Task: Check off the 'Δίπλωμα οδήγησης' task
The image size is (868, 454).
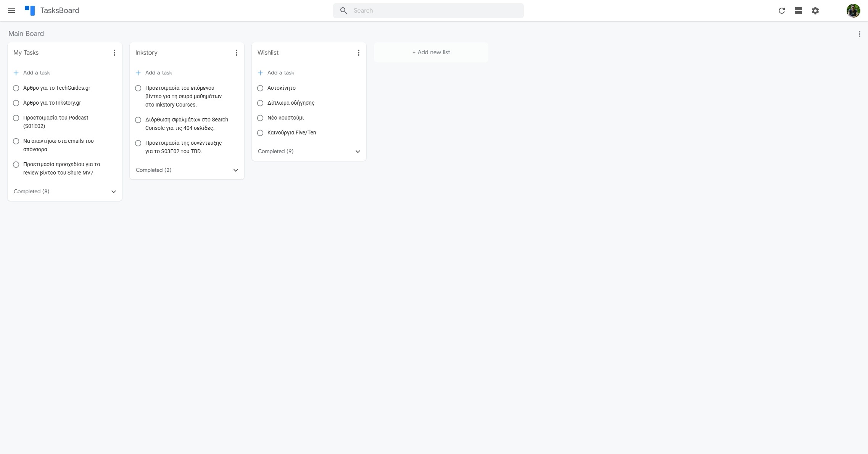Action: tap(260, 103)
